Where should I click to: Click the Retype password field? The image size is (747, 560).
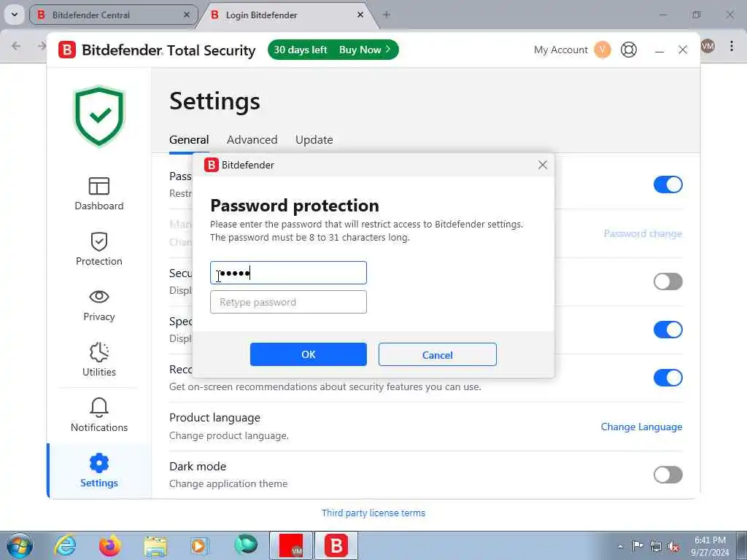tap(288, 302)
